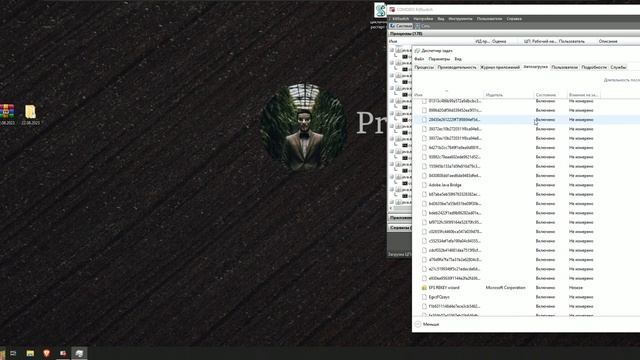Open the Журнал приложений tab

coord(500,67)
